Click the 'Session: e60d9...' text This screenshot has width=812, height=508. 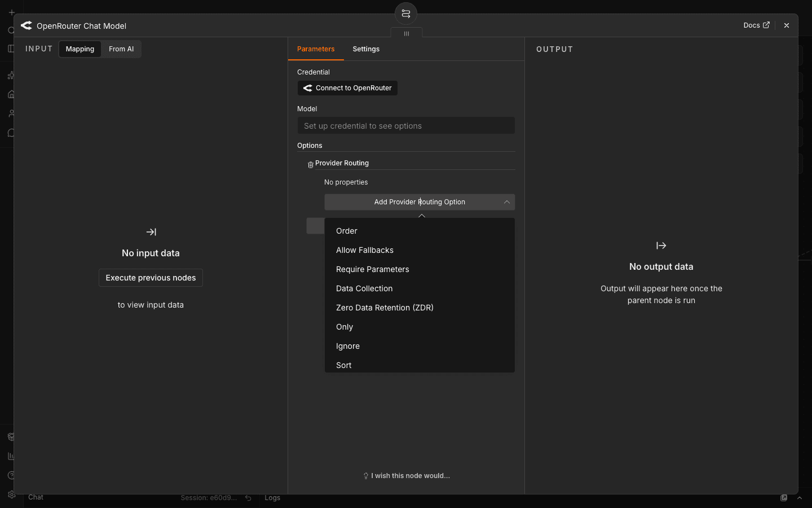[x=209, y=498]
